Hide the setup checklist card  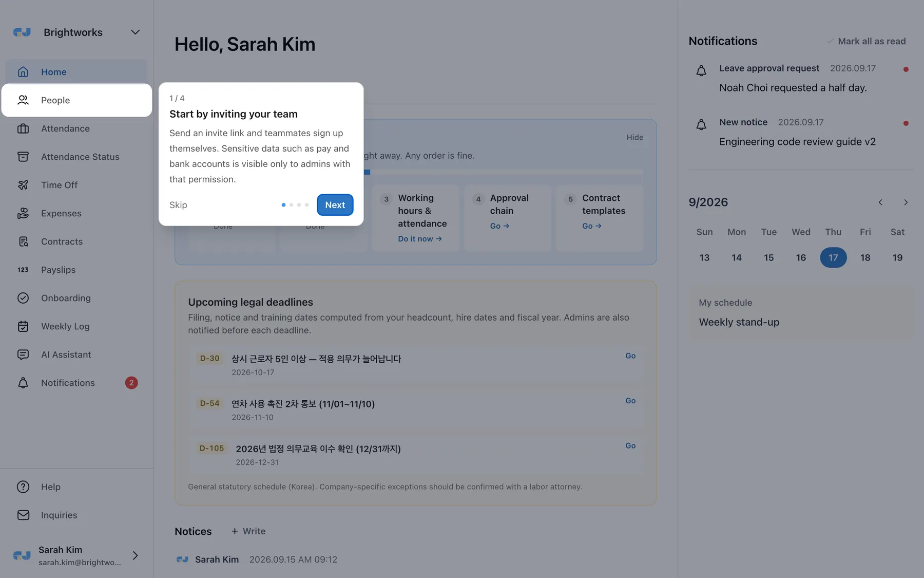(x=634, y=137)
